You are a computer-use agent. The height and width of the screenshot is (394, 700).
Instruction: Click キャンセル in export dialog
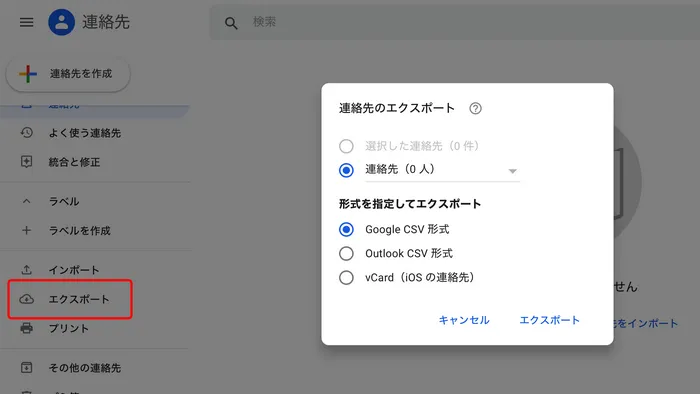pyautogui.click(x=464, y=320)
